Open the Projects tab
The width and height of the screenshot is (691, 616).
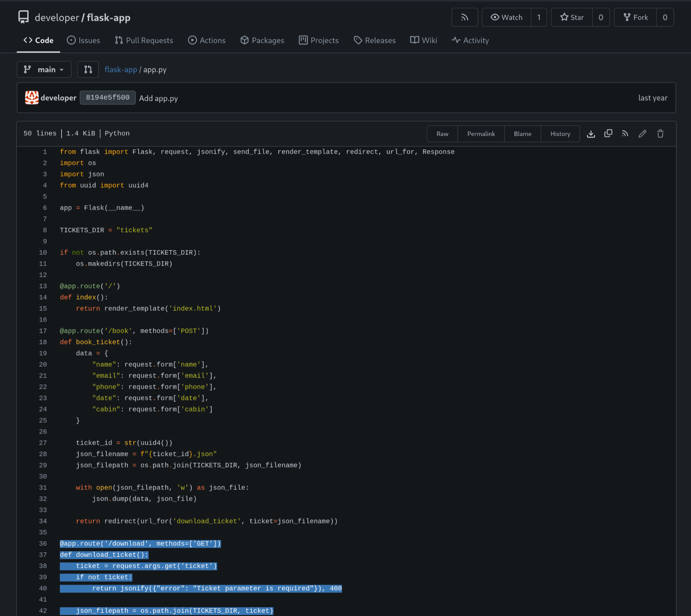pyautogui.click(x=319, y=40)
